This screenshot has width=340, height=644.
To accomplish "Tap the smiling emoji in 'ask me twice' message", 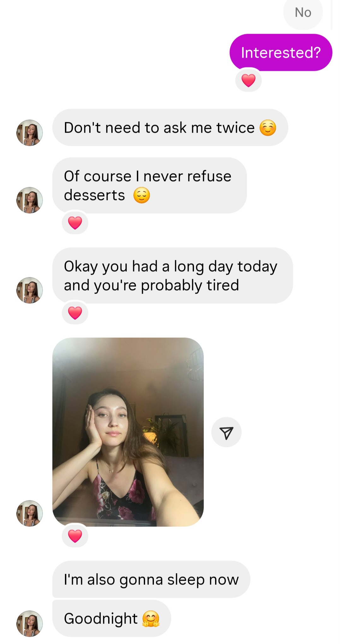I will (268, 128).
